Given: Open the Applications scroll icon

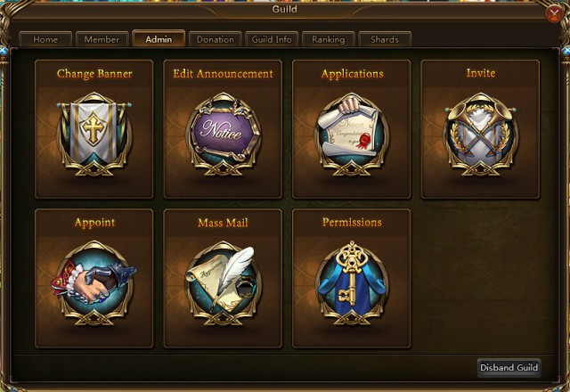Looking at the screenshot, I should pos(352,134).
